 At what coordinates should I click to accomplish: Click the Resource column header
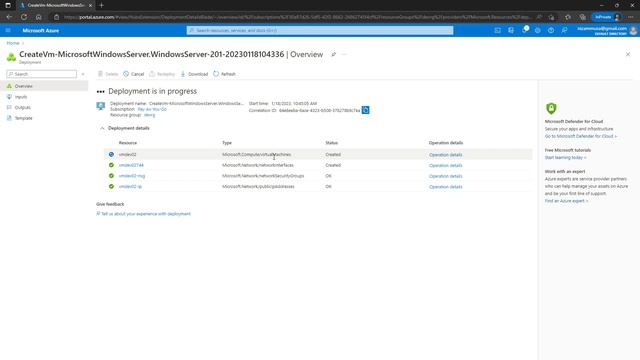point(128,143)
